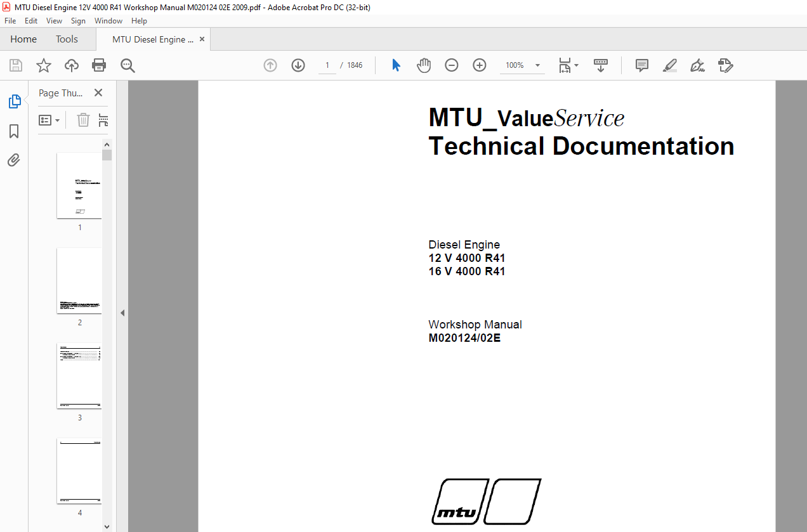Click the 'Diesel Engine' text in the page
This screenshot has width=807, height=532.
[464, 245]
